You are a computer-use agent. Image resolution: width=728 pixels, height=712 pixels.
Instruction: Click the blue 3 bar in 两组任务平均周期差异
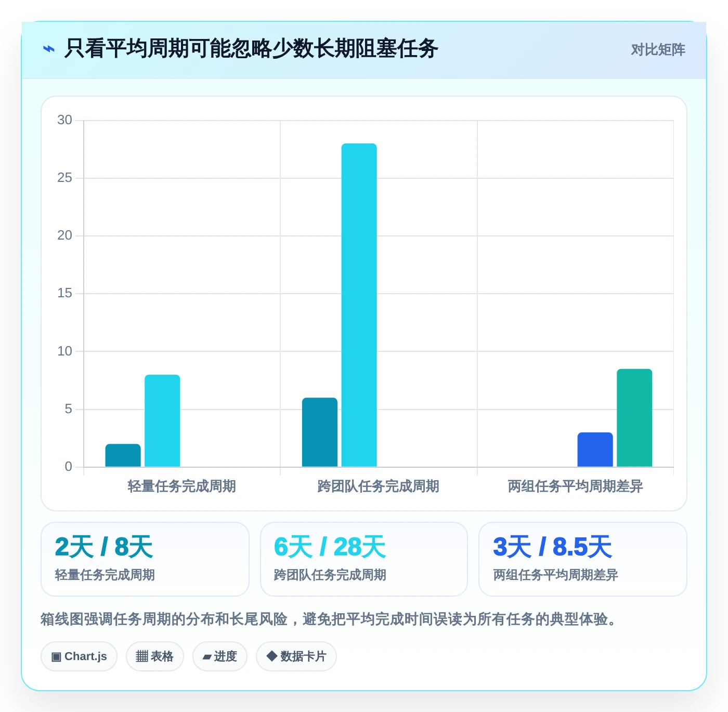coord(595,450)
